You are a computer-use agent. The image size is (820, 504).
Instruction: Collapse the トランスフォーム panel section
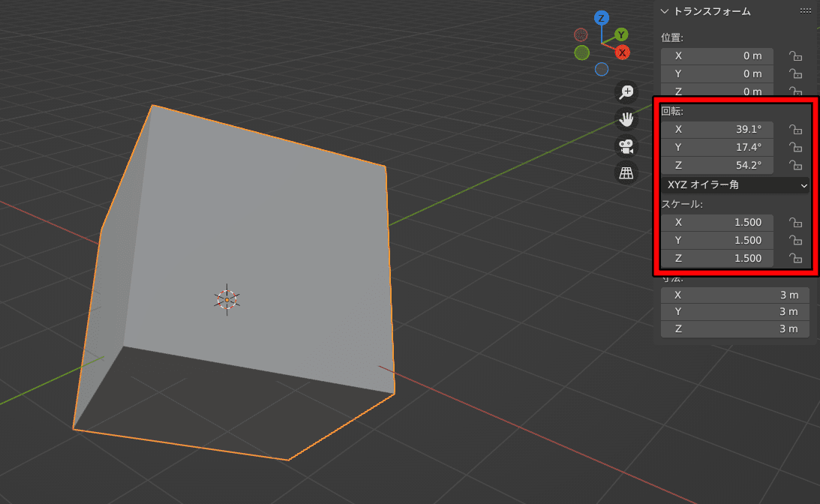click(x=665, y=11)
